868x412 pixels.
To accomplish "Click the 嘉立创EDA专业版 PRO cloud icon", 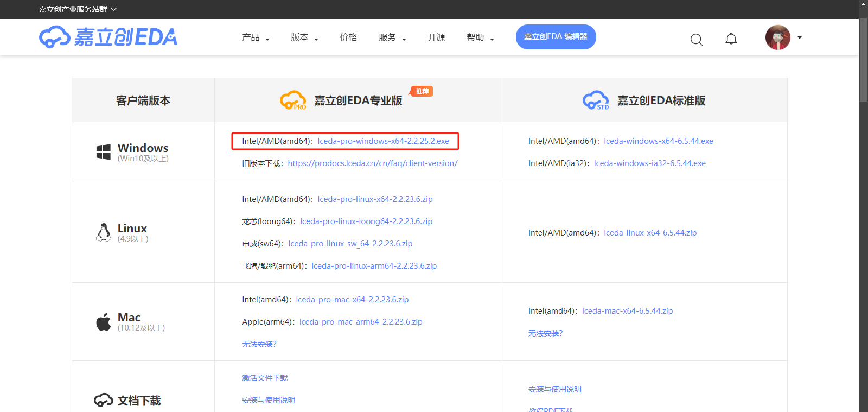I will (x=293, y=100).
